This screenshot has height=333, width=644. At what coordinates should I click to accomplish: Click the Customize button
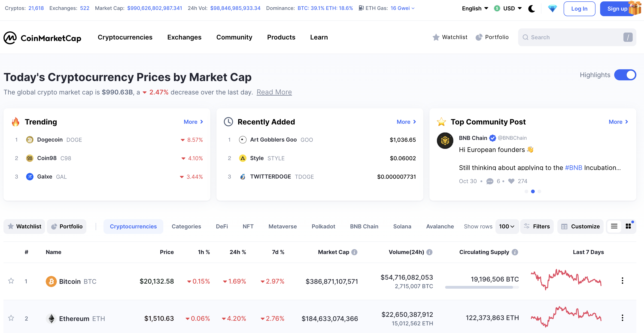pos(580,227)
